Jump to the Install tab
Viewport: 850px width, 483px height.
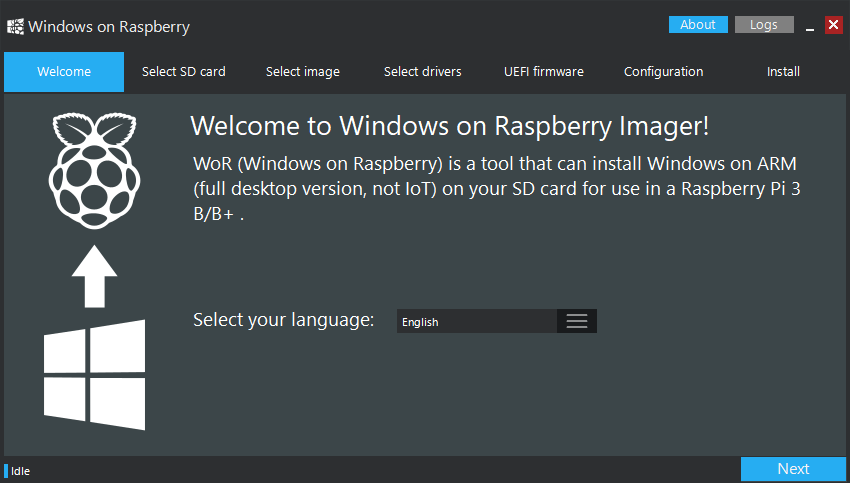(x=783, y=72)
